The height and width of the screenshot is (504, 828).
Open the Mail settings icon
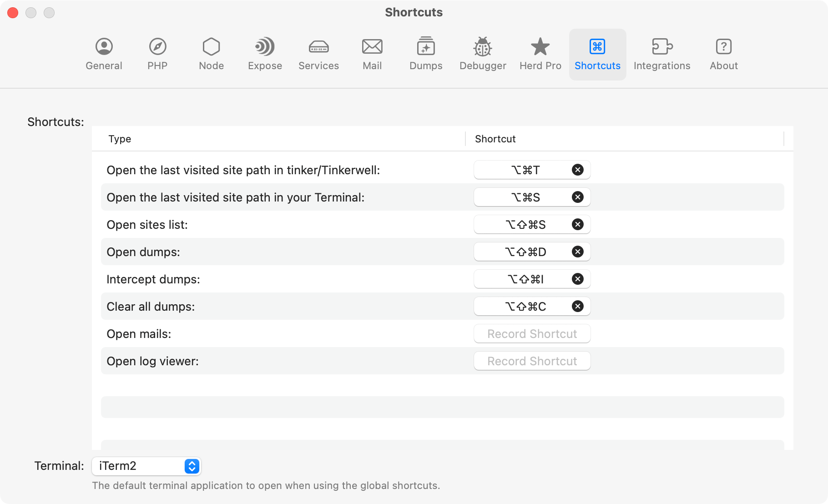click(372, 53)
